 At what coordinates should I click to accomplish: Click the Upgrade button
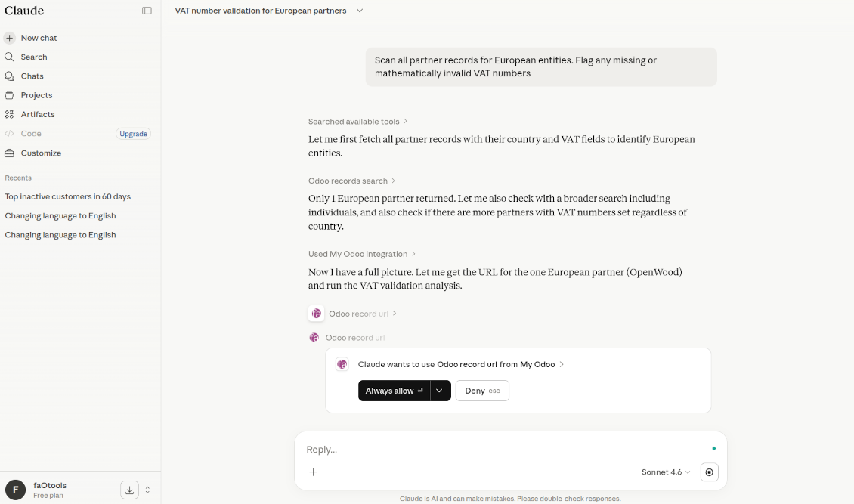pyautogui.click(x=133, y=133)
